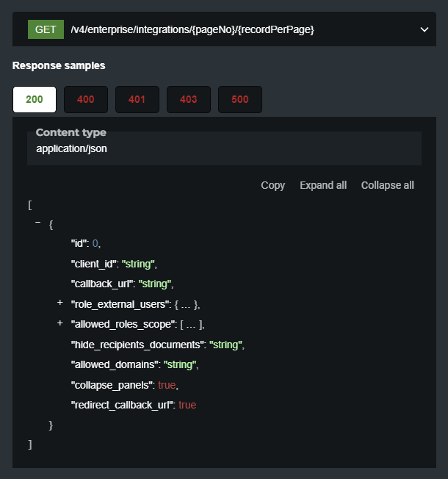View the 500 response sample tab

click(240, 99)
